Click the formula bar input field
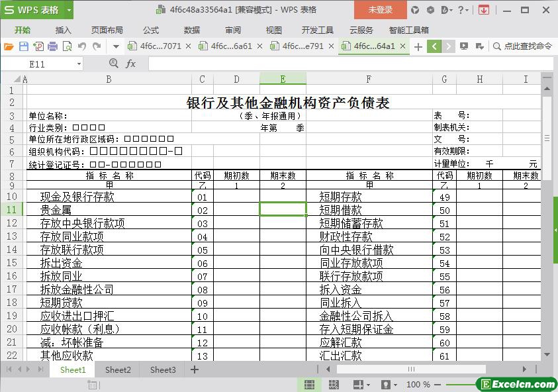The image size is (558, 392). tap(351, 64)
